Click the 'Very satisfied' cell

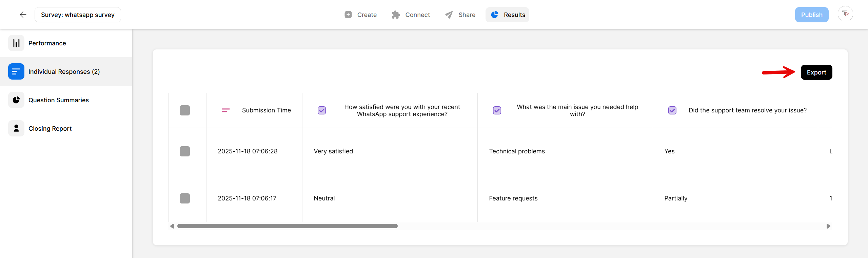click(x=390, y=151)
